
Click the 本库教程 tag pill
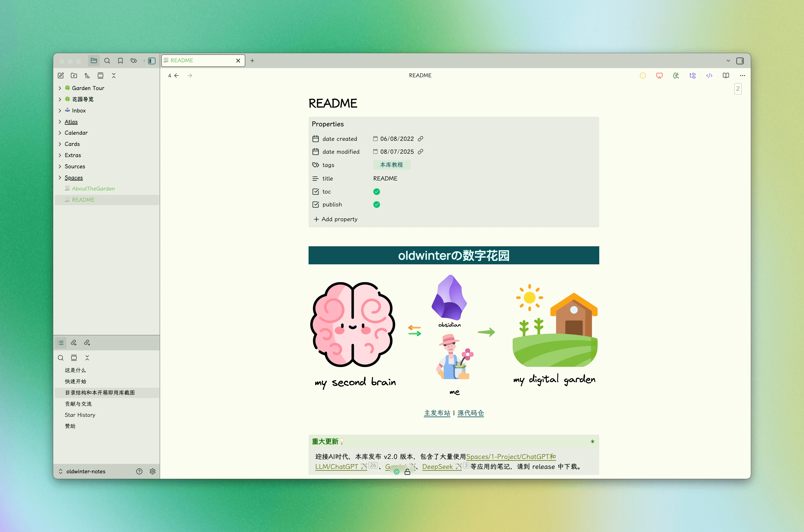point(391,164)
